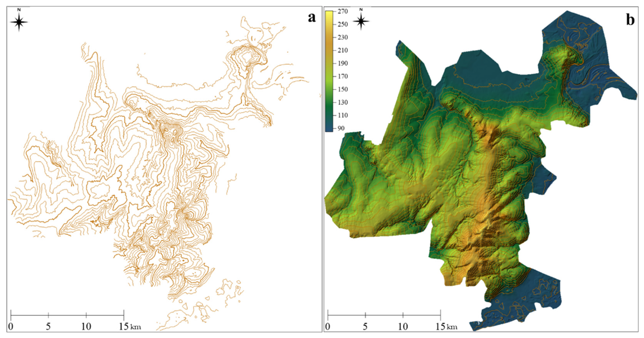Click the 5 label on panel a scale bar
Viewport: 644px width, 338px height.
tap(48, 326)
